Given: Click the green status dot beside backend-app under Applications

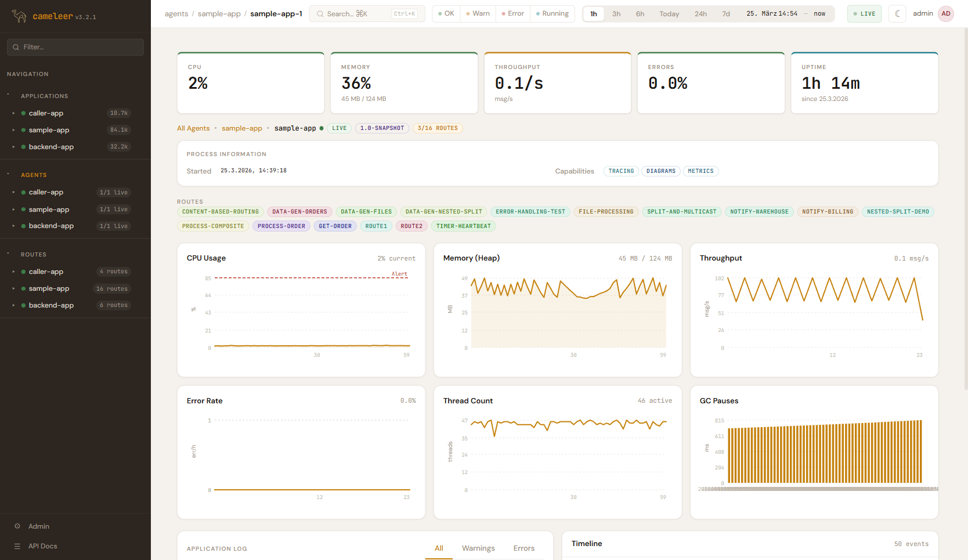Looking at the screenshot, I should tap(23, 147).
